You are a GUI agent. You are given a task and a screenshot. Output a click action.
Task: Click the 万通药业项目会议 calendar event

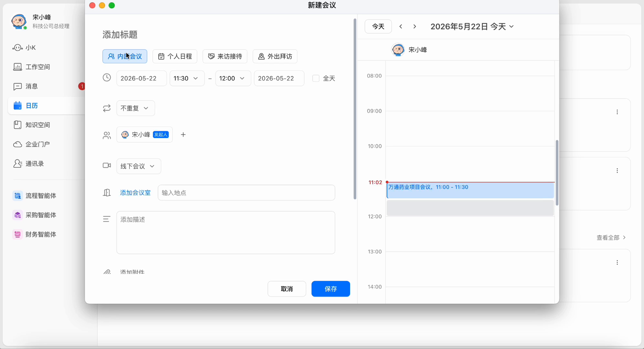point(470,190)
